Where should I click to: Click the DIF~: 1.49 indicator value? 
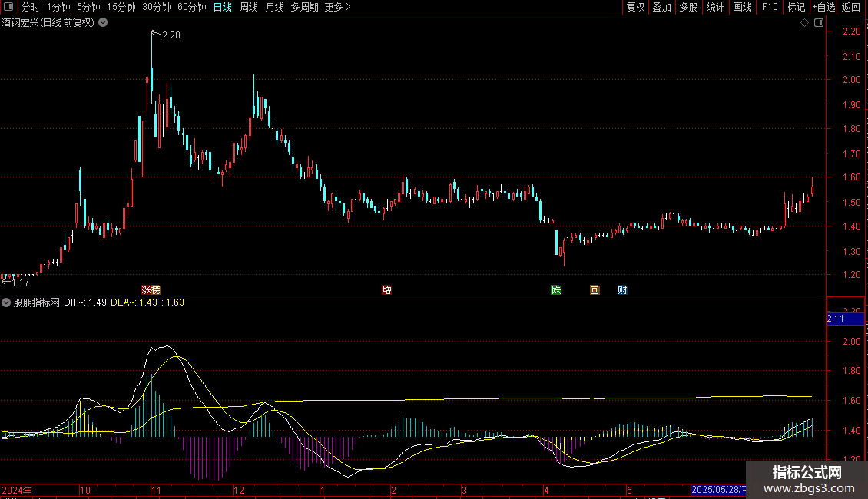[85, 302]
